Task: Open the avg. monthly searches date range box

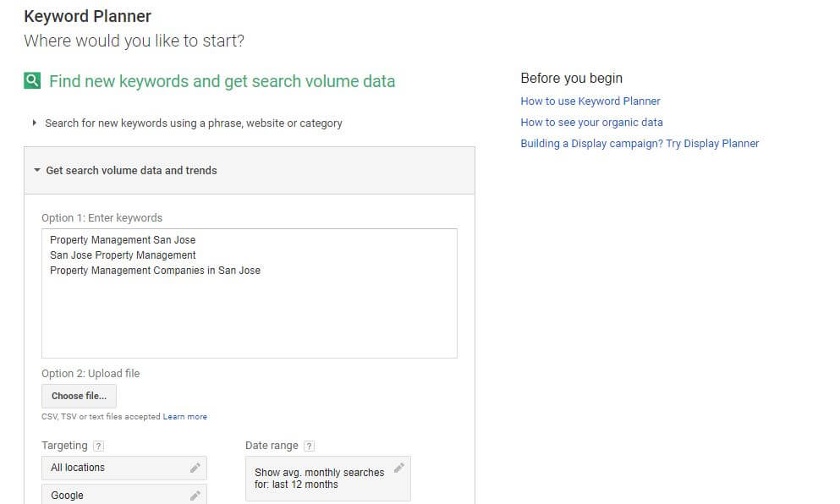Action: coord(328,479)
